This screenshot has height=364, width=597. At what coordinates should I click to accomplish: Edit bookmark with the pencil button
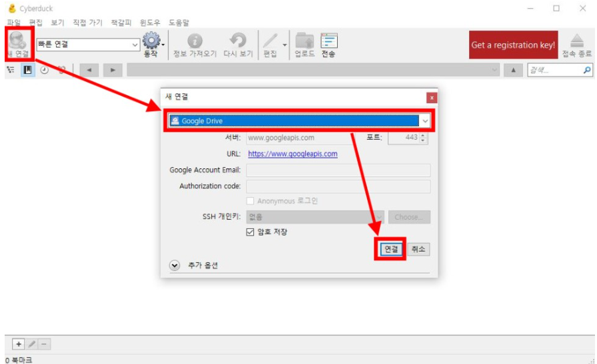tap(32, 344)
